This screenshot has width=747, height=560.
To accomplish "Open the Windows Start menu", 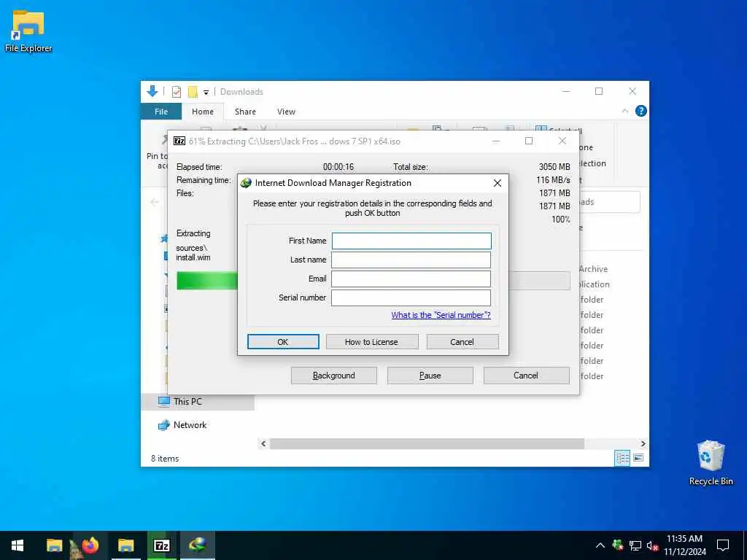I will coord(18,545).
